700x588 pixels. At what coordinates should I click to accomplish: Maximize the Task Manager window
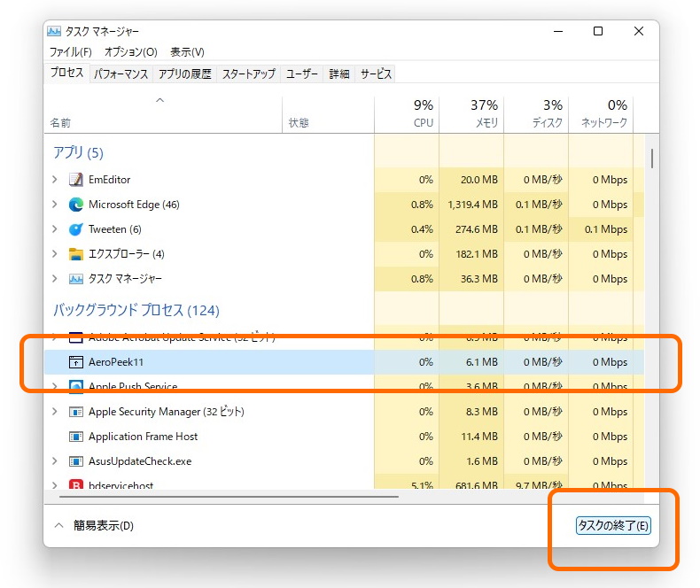[598, 31]
